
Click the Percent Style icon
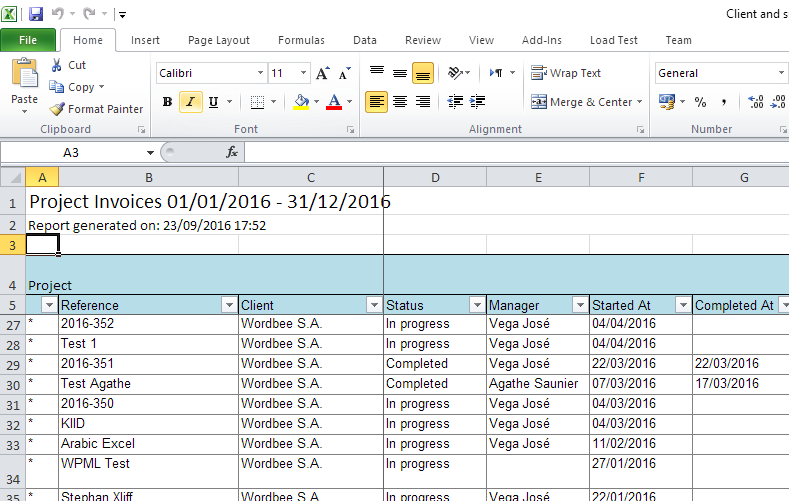pyautogui.click(x=700, y=102)
